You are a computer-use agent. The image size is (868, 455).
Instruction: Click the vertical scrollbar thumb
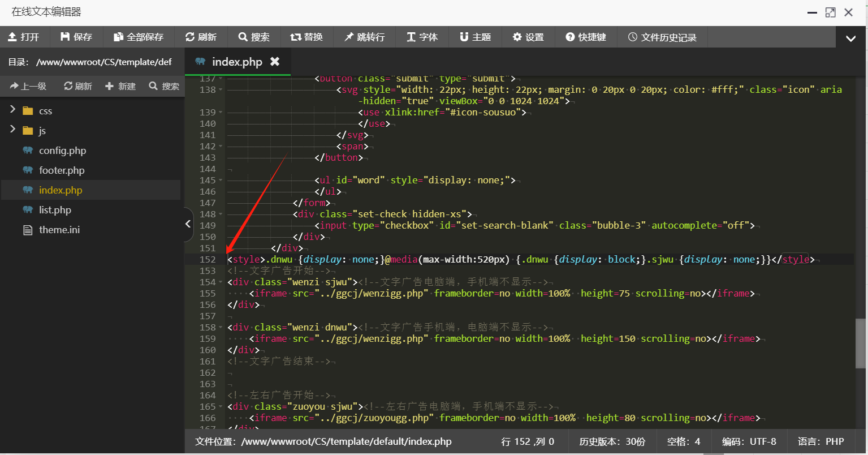coord(861,344)
